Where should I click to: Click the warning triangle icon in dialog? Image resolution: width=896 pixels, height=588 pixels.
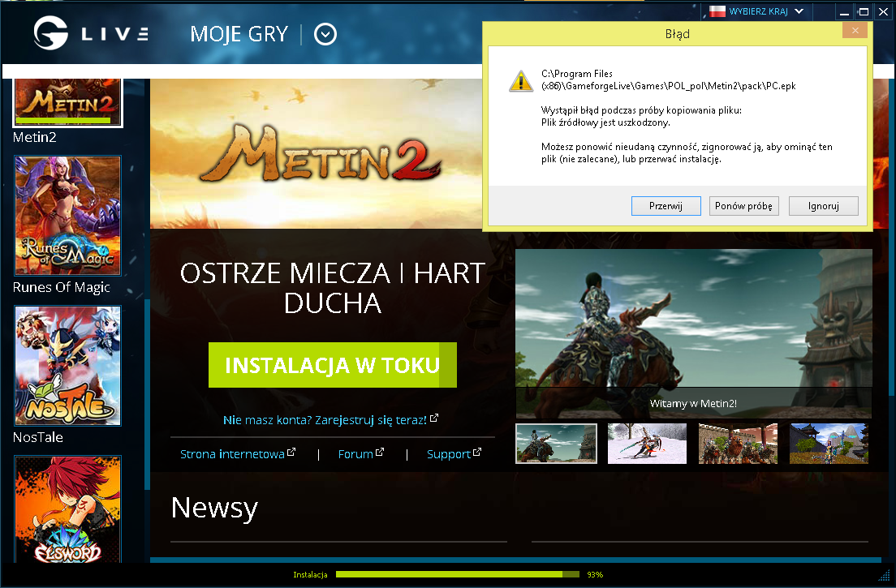(x=520, y=81)
